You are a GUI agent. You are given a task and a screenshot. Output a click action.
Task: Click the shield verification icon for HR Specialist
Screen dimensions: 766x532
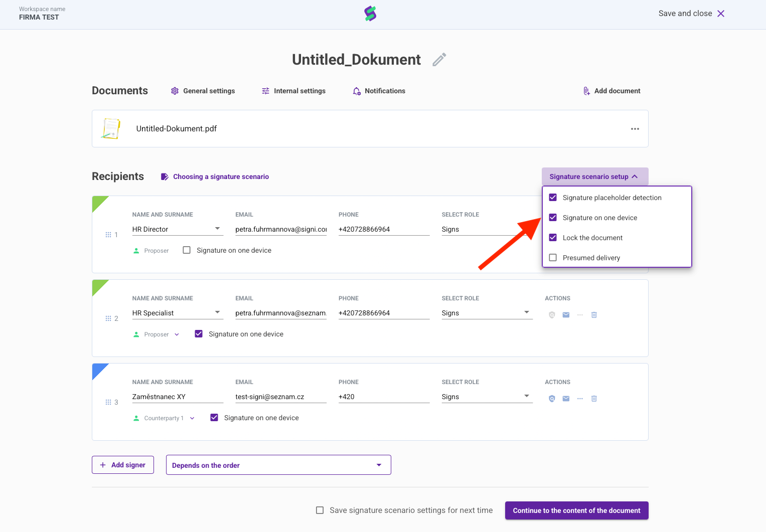552,315
